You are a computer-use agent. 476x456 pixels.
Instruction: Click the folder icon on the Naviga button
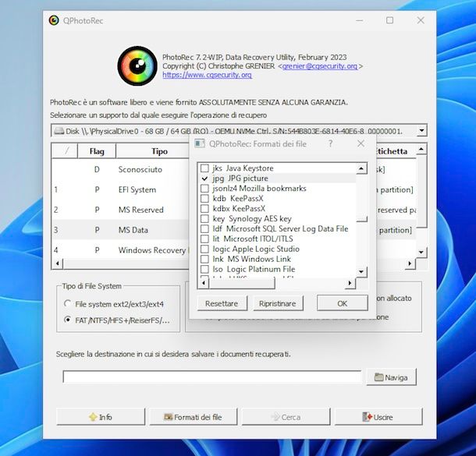pos(378,377)
